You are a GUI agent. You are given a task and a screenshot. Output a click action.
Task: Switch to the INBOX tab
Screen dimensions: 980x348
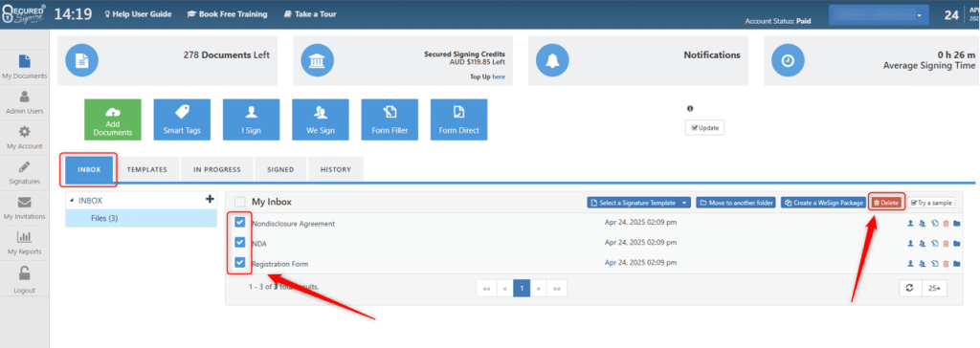[89, 169]
